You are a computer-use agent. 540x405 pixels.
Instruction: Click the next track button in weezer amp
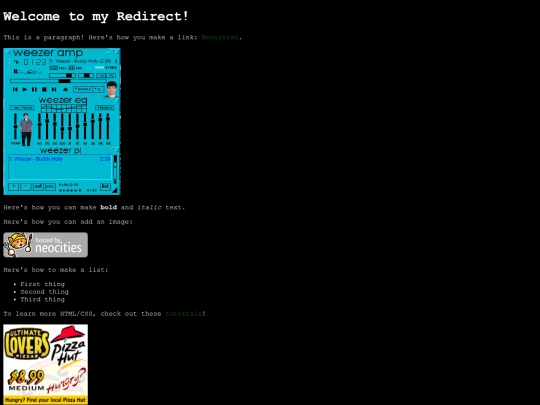click(54, 90)
